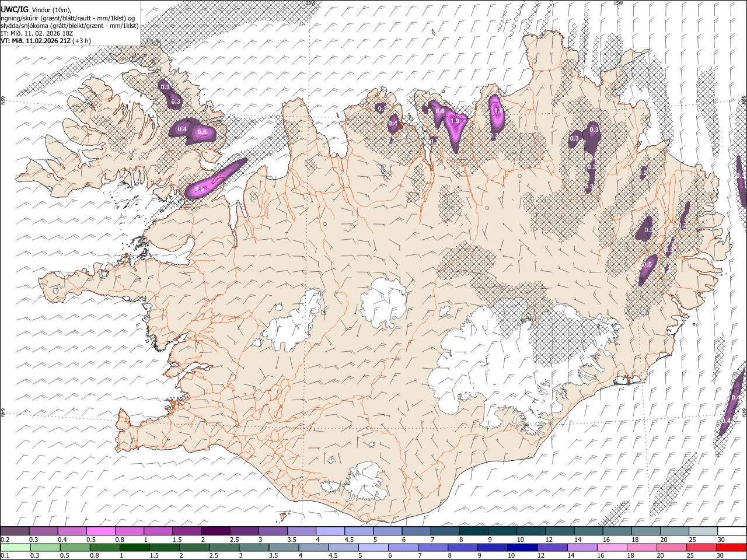Click the 1.5 purple swatch in the upper legend row
This screenshot has width=747, height=560.
click(187, 531)
